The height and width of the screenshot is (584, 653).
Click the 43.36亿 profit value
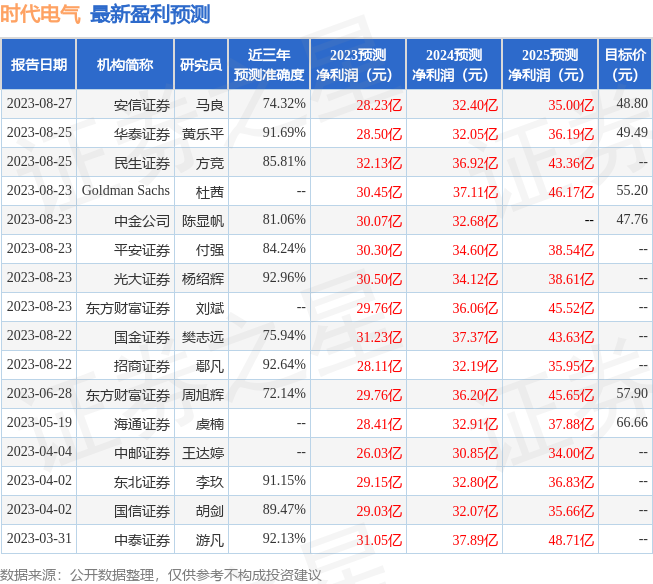pyautogui.click(x=571, y=163)
